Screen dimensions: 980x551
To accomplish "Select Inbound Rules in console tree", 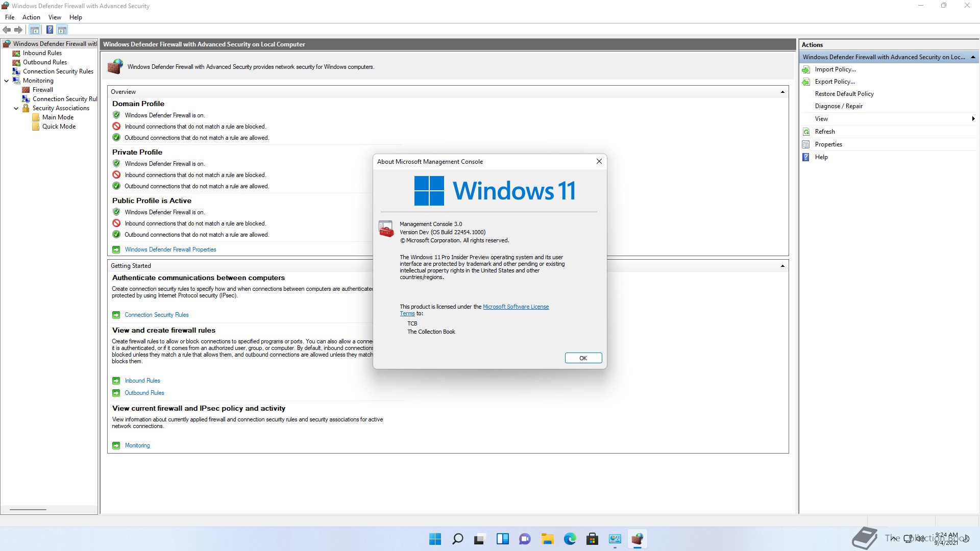I will [42, 53].
